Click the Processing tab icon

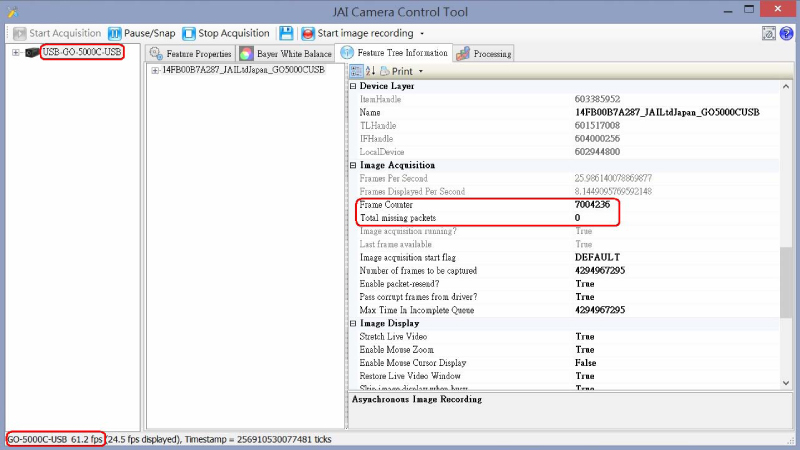[x=463, y=54]
